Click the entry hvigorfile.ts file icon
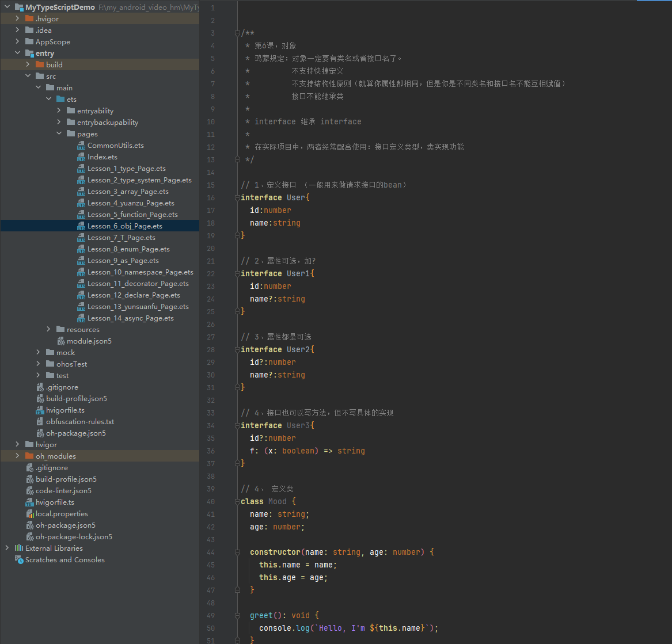 pyautogui.click(x=40, y=410)
